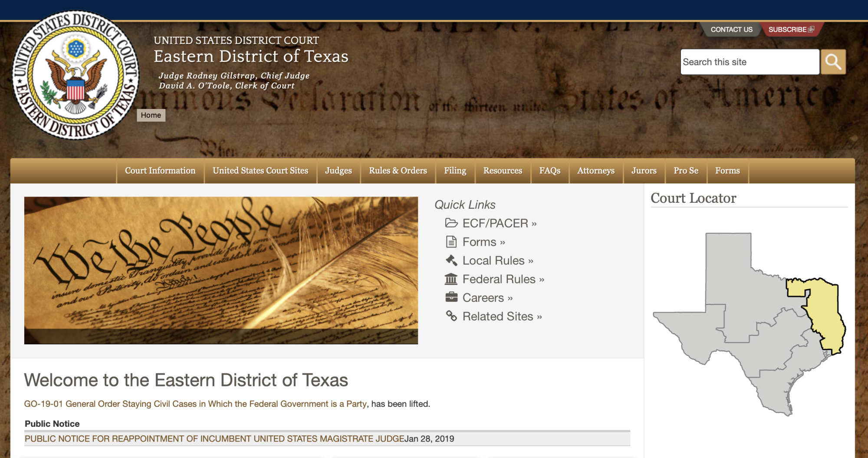868x458 pixels.
Task: Select the Jurors menu item
Action: click(644, 171)
